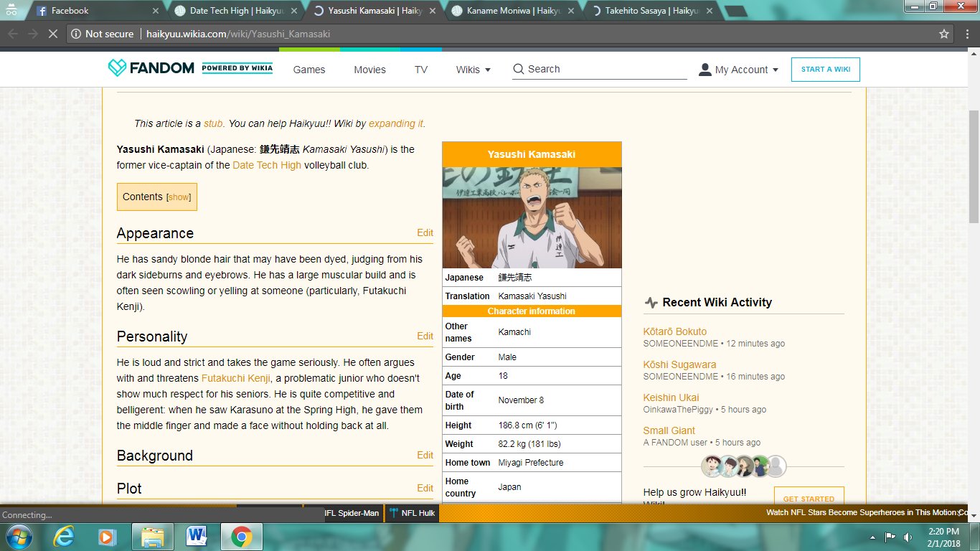Open the Movies section
The height and width of the screenshot is (551, 980).
[x=369, y=70]
